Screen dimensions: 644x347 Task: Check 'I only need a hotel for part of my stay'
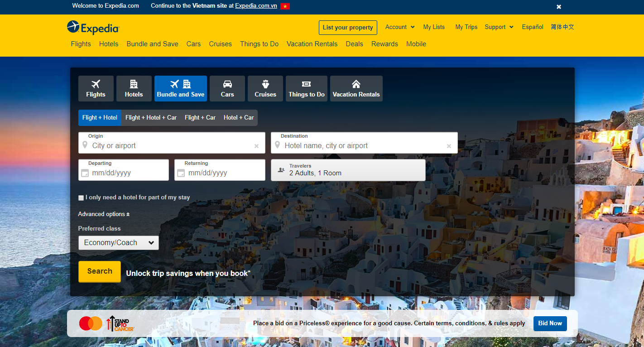[x=81, y=198]
